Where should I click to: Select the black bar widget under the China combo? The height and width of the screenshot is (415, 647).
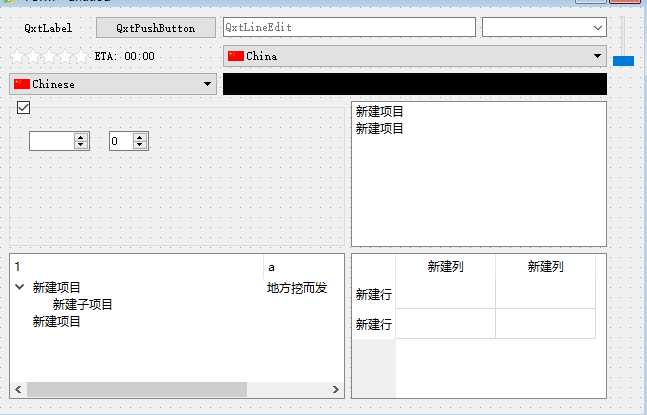415,84
